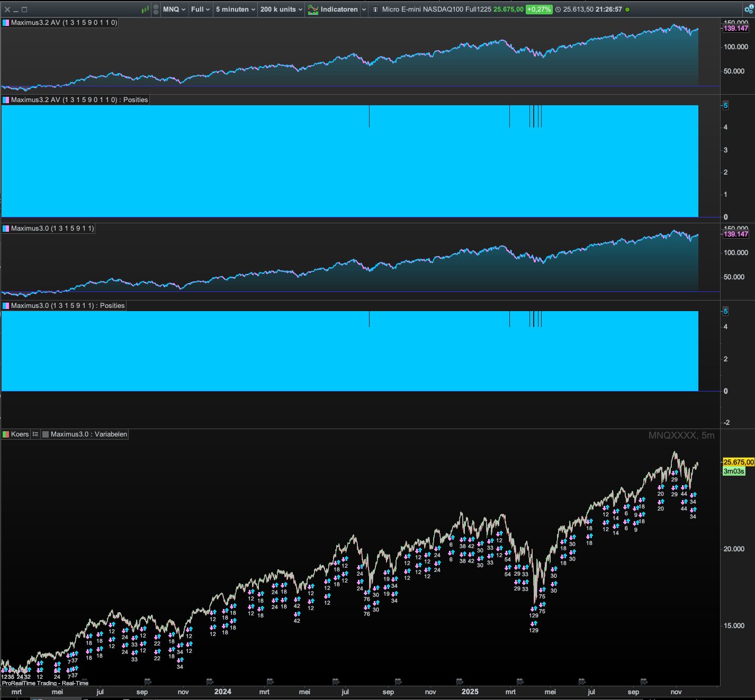Click the 2024 year label on time axis
Screen dimensions: 755x700
[222, 691]
